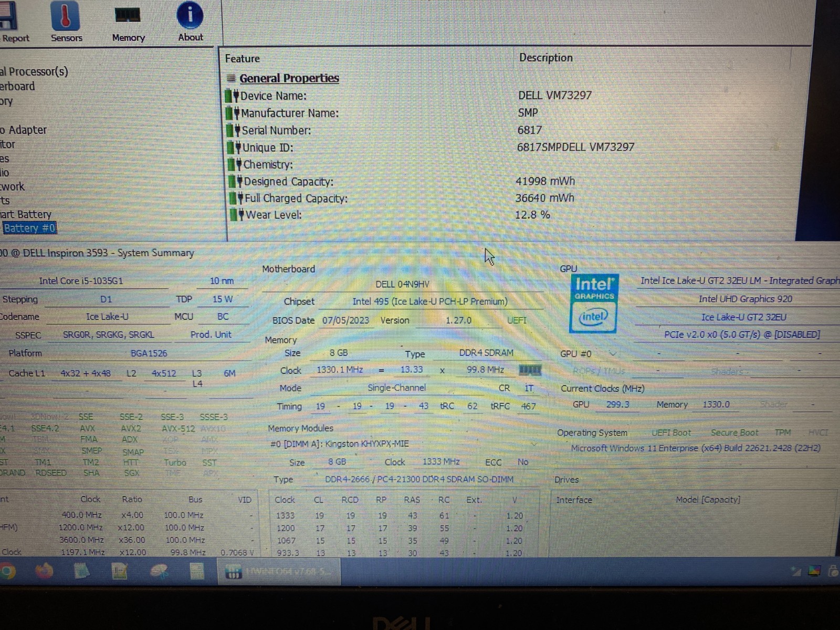Open Firefox from the taskbar
The height and width of the screenshot is (630, 840).
click(44, 571)
